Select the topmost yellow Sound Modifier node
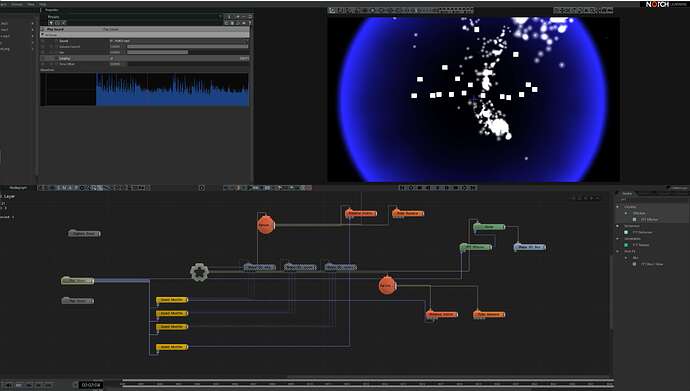The height and width of the screenshot is (391, 690). (172, 300)
